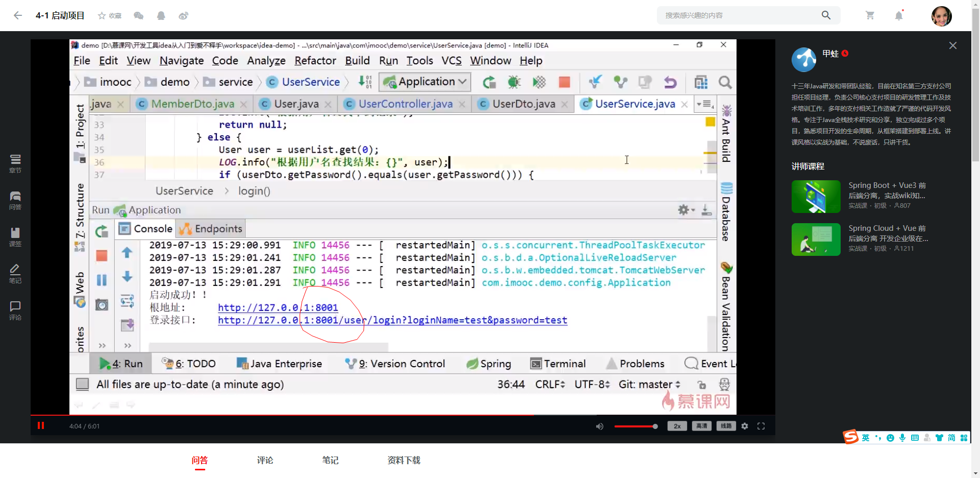Click the Debug bug icon in the toolbar
Screen dimensions: 980x478
[x=514, y=82]
